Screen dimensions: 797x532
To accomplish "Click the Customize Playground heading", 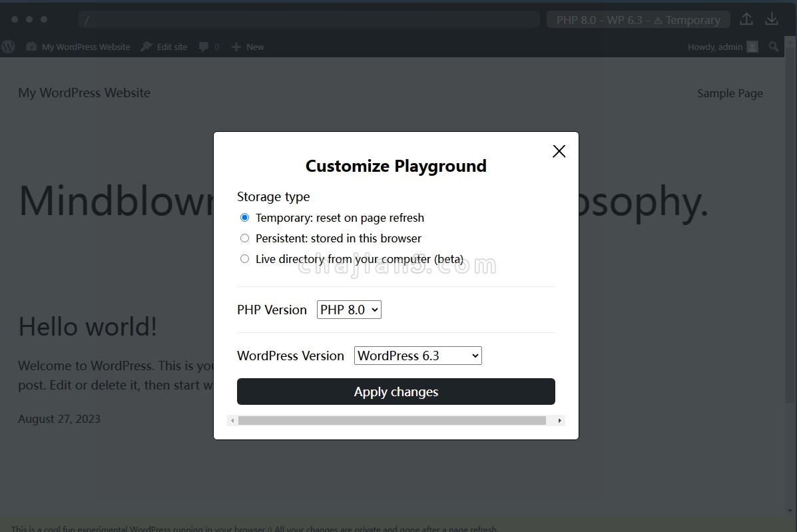I will tap(396, 166).
